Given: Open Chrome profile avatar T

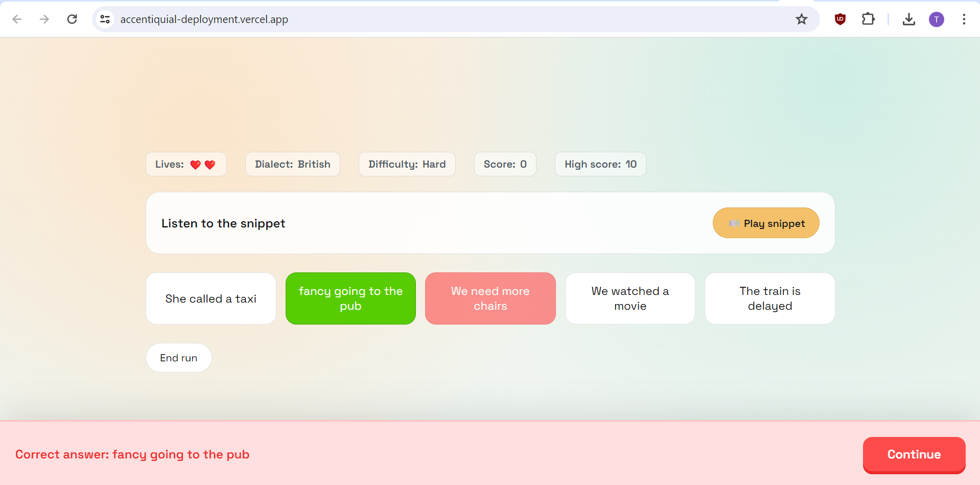Looking at the screenshot, I should coord(936,19).
